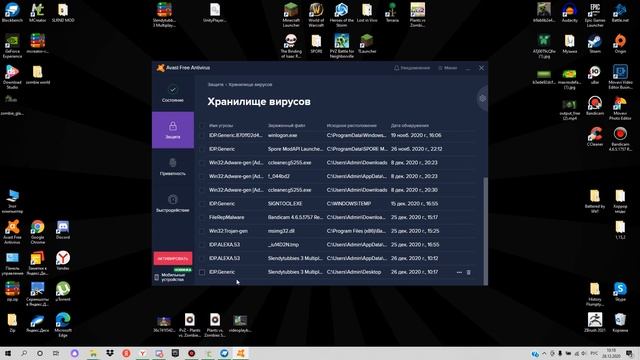This screenshot has height=360, width=640.
Task: Open Epic Games Launcher desktop icon
Action: point(595,15)
